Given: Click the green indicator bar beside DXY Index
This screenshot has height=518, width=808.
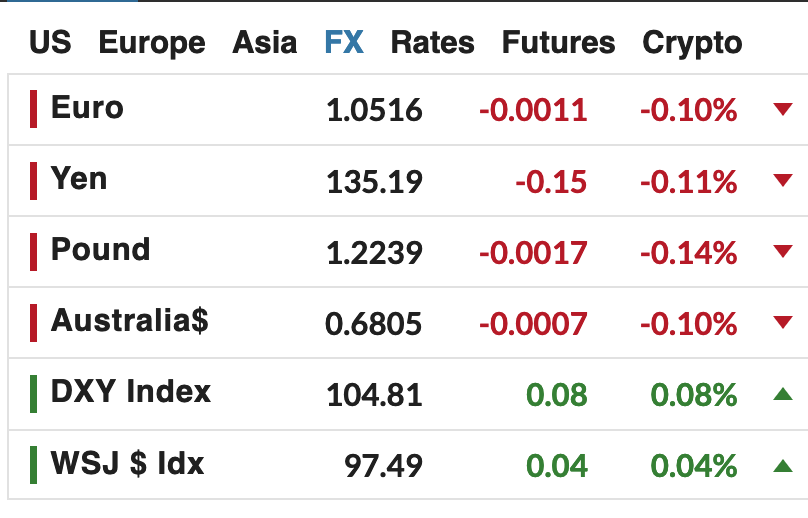Looking at the screenshot, I should tap(33, 394).
